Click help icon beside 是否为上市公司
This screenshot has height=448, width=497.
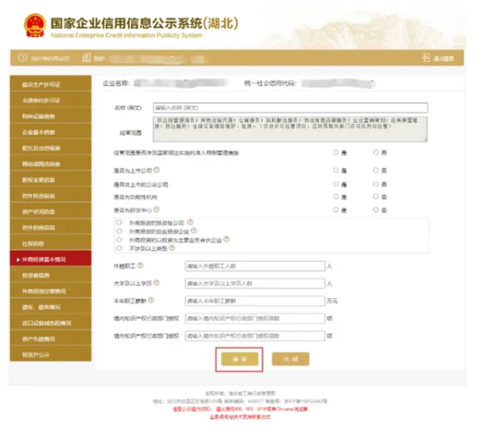(157, 170)
